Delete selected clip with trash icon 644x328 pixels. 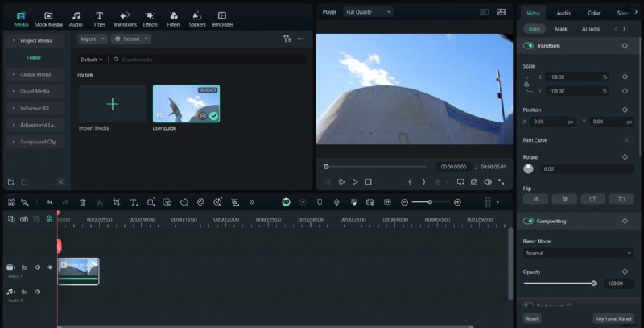83,202
